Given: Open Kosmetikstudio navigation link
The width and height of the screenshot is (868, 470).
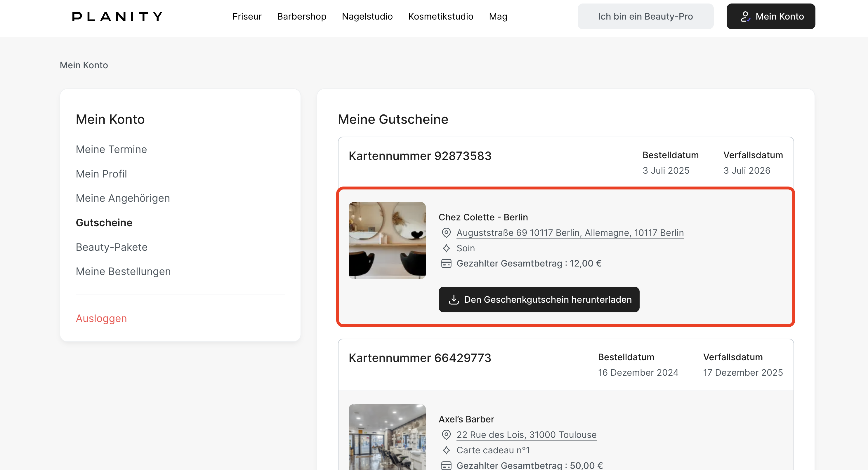Looking at the screenshot, I should click(440, 16).
